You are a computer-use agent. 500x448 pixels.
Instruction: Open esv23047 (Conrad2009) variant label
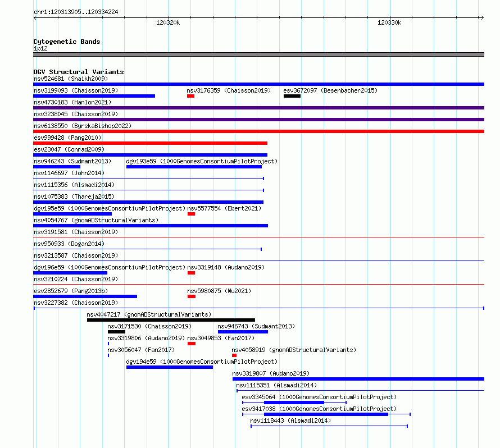pyautogui.click(x=69, y=149)
